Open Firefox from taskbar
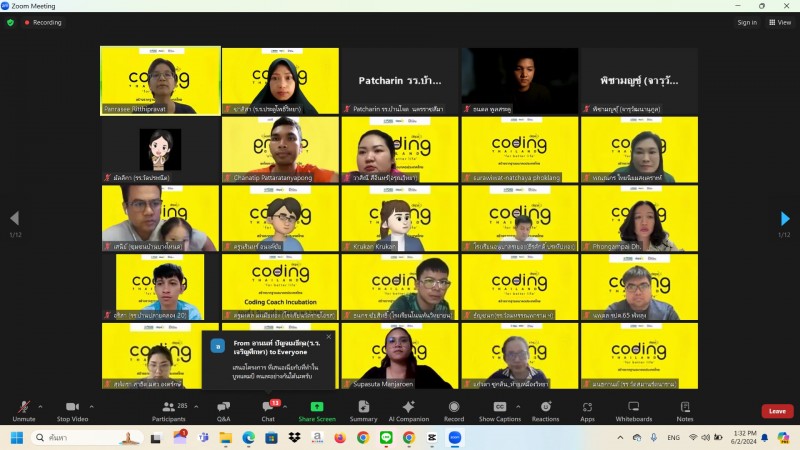 click(340, 438)
